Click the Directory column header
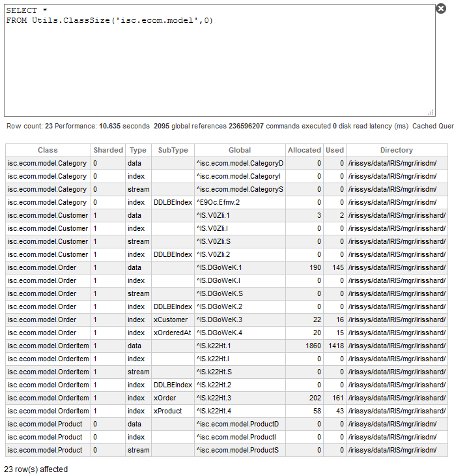This screenshot has width=454, height=476. click(x=396, y=150)
